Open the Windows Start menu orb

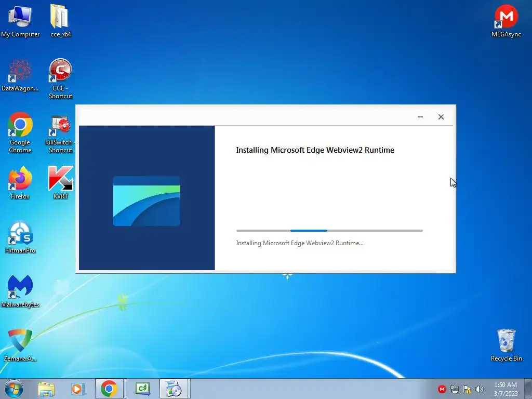point(14,389)
